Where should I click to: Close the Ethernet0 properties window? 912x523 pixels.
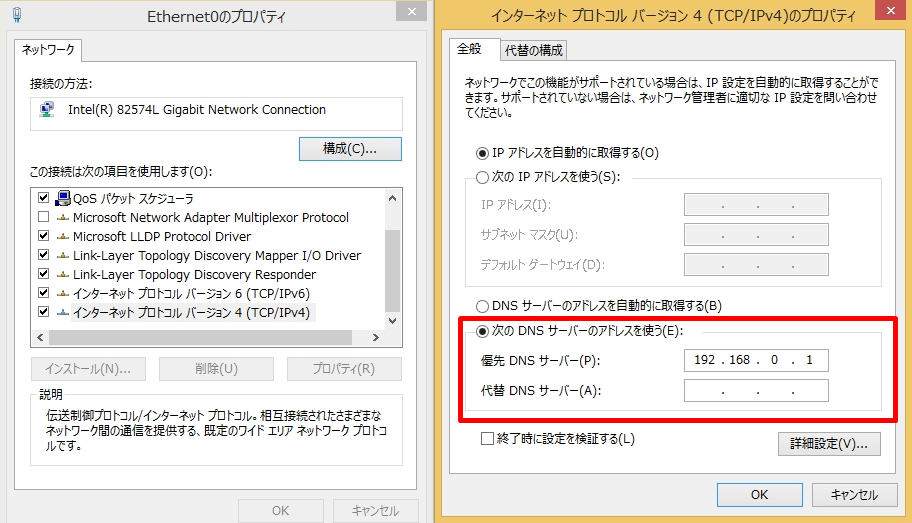412,11
